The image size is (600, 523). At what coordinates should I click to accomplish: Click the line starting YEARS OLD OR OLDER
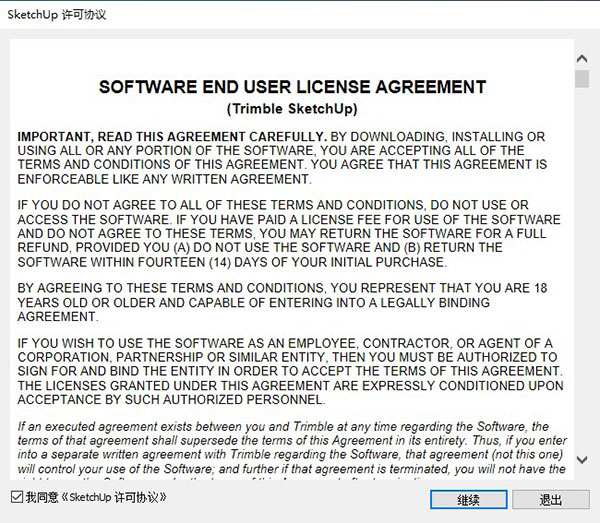tap(254, 303)
